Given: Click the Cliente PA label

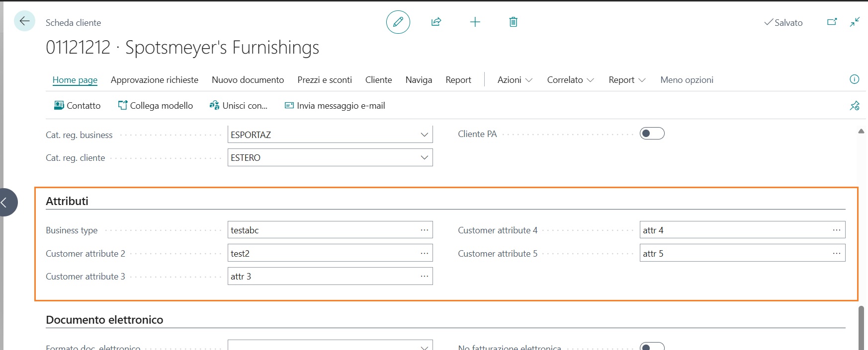Looking at the screenshot, I should coord(477,134).
